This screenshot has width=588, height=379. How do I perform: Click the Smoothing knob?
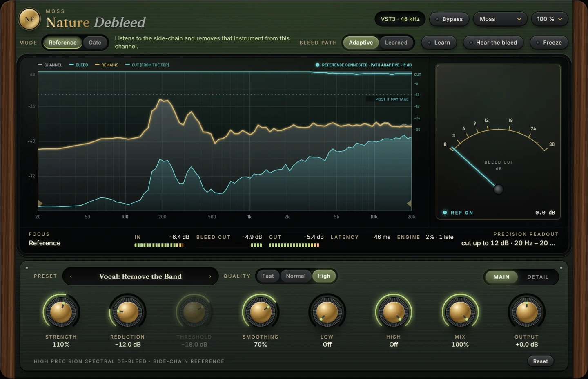(x=261, y=312)
